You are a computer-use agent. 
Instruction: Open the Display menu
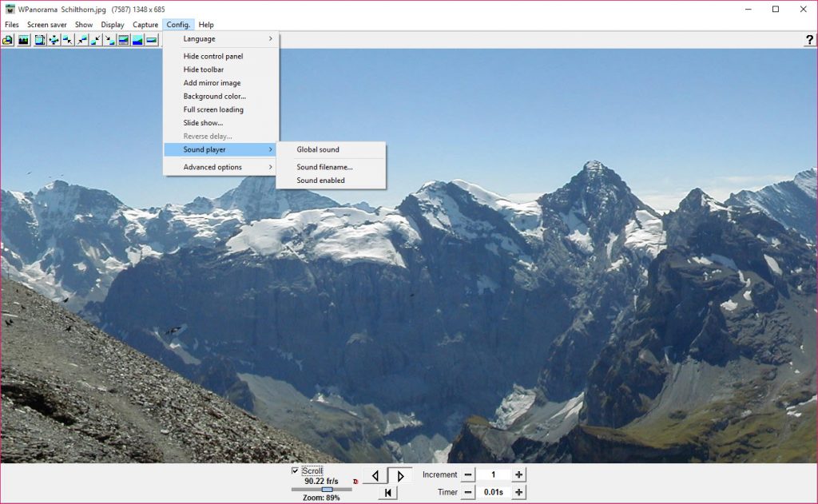[113, 25]
